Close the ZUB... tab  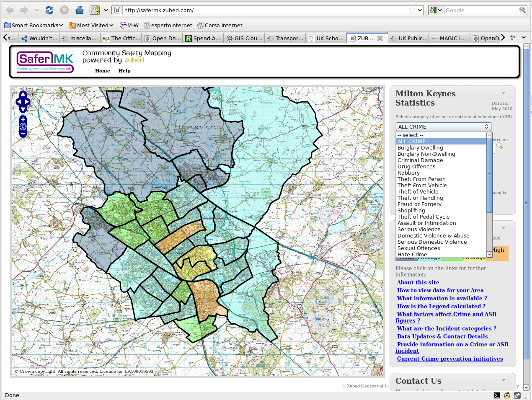[x=380, y=38]
